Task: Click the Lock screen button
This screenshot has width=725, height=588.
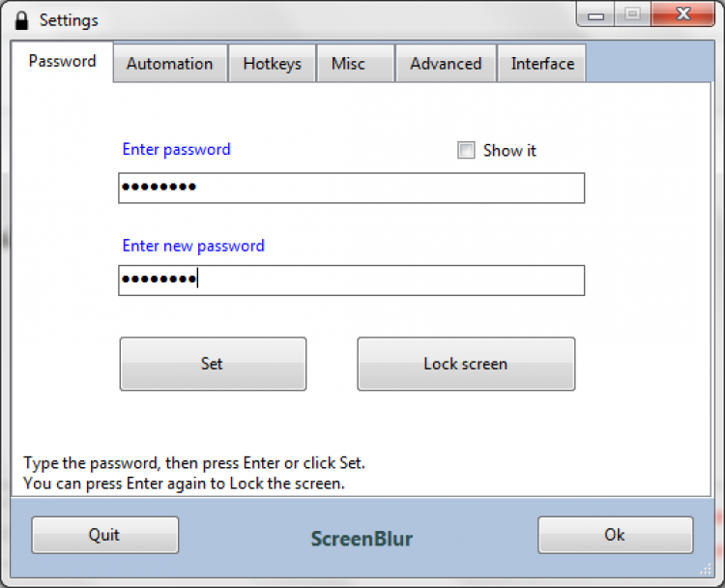Action: pyautogui.click(x=465, y=364)
